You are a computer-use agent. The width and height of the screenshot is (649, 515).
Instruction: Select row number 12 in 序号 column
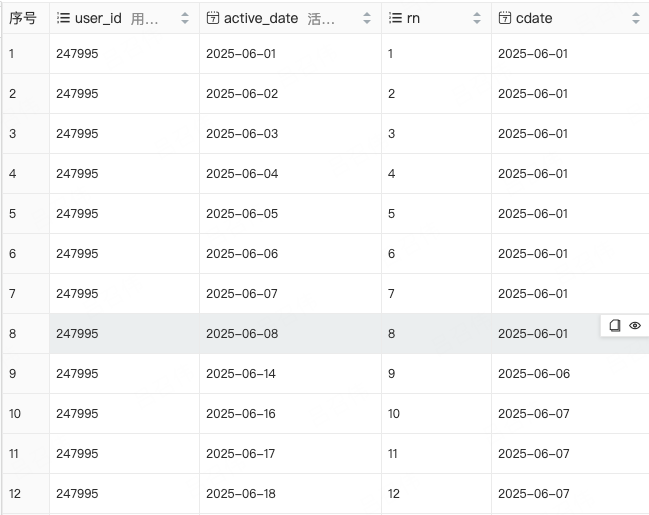tap(15, 493)
